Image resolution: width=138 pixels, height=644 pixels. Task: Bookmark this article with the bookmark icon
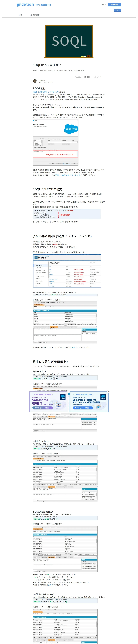[95, 77]
